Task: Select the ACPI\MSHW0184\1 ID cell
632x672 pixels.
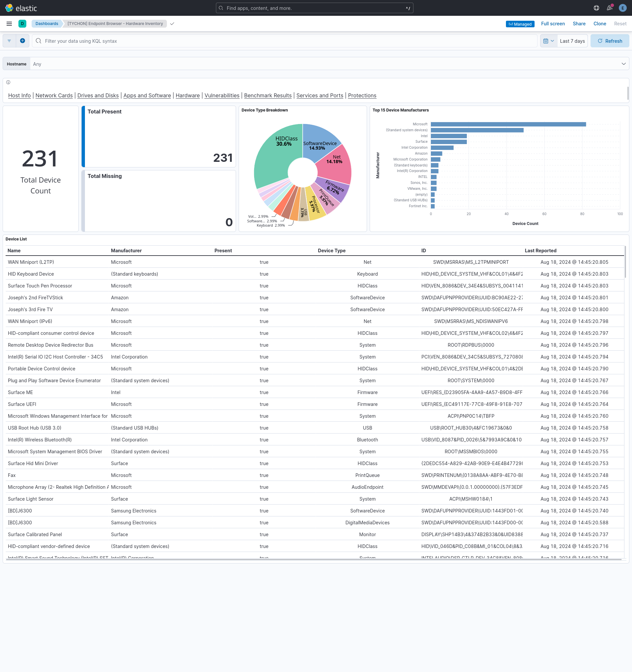Action: tap(471, 499)
